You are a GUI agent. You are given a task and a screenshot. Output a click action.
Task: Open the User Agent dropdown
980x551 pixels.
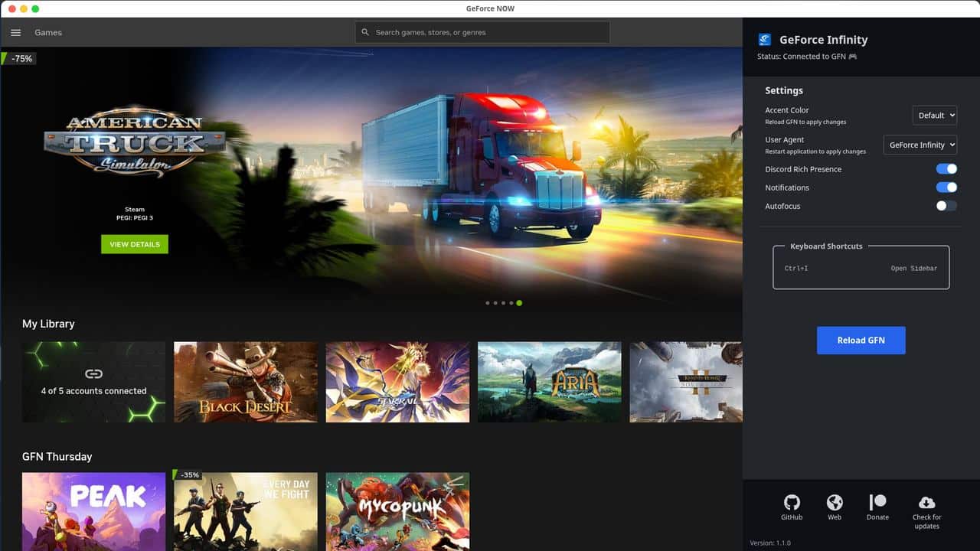[x=920, y=145]
